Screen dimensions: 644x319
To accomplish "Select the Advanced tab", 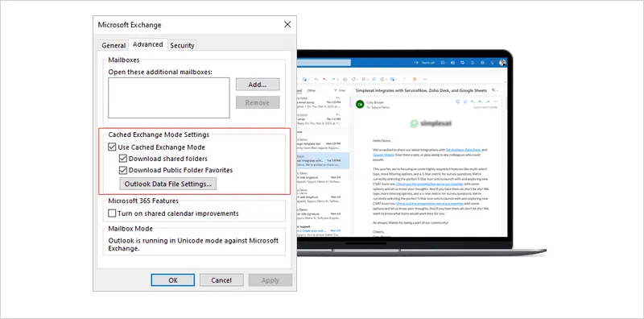I will [x=148, y=44].
